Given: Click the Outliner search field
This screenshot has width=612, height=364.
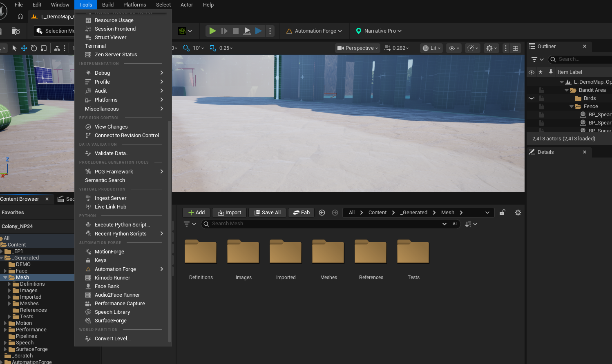Looking at the screenshot, I should click(x=583, y=59).
